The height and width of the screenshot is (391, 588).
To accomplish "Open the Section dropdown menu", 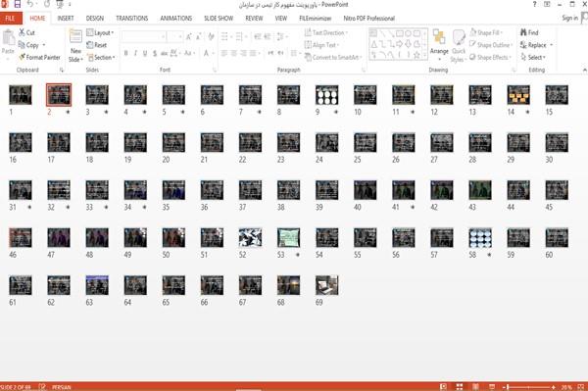I will click(x=101, y=58).
